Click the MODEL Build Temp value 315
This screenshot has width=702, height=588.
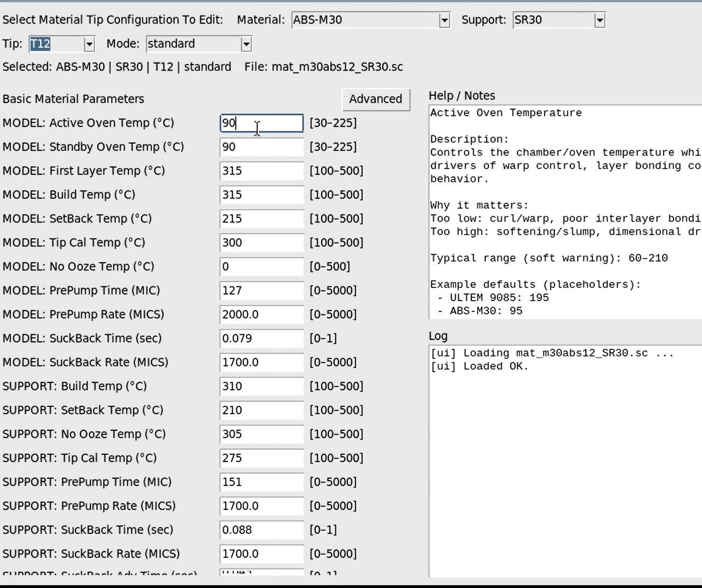pyautogui.click(x=261, y=195)
